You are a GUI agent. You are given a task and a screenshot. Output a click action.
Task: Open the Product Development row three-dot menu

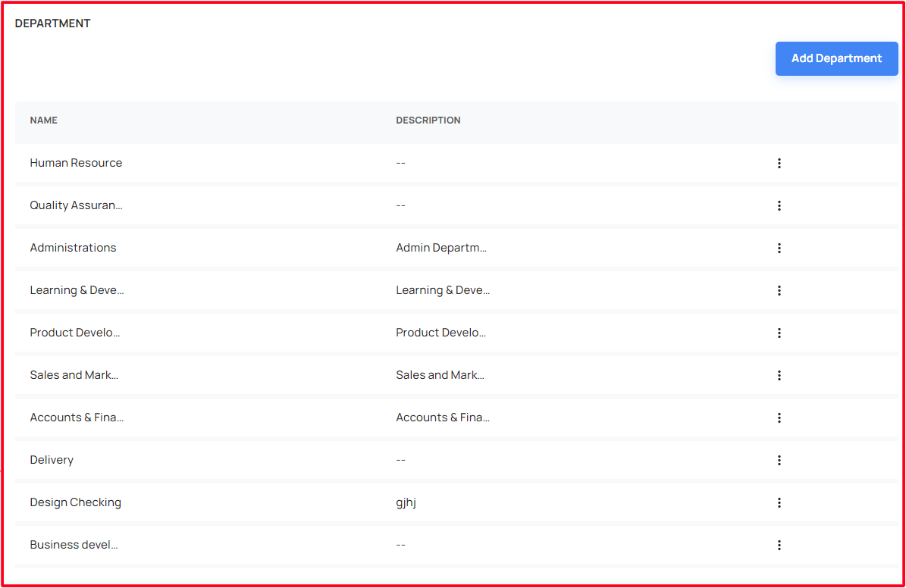779,333
